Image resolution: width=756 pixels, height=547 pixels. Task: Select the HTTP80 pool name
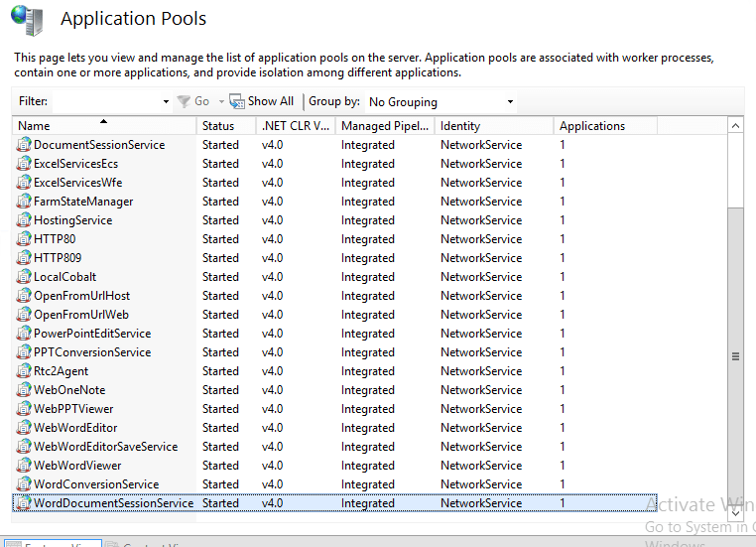(55, 239)
